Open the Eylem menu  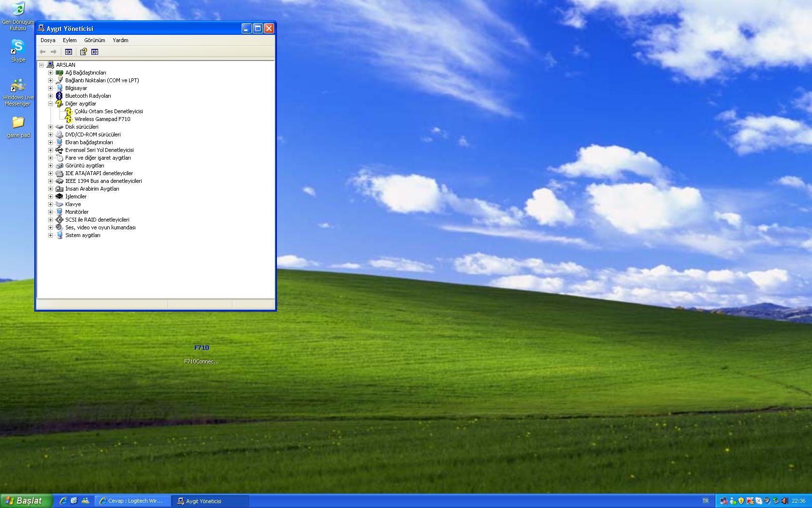[x=70, y=40]
